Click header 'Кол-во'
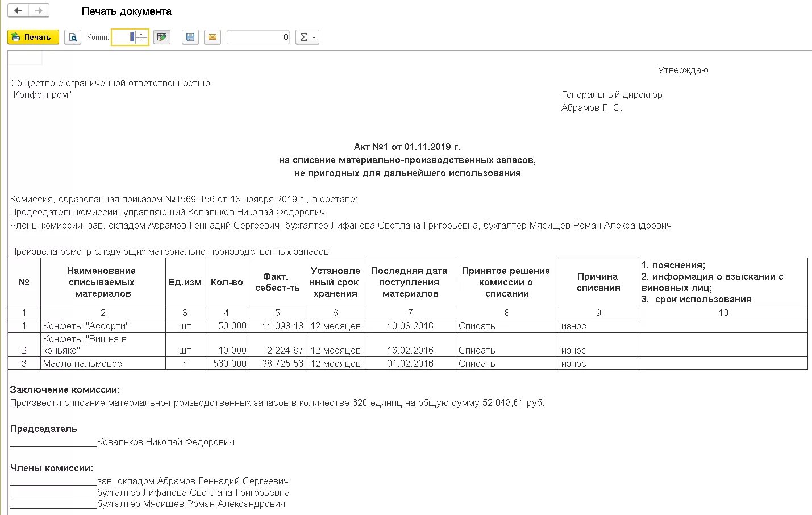This screenshot has height=515, width=812. click(x=227, y=282)
